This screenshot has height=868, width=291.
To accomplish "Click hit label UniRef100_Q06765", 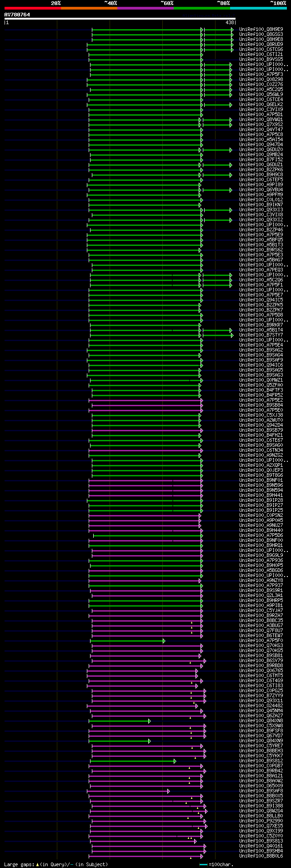I will pos(261,670).
